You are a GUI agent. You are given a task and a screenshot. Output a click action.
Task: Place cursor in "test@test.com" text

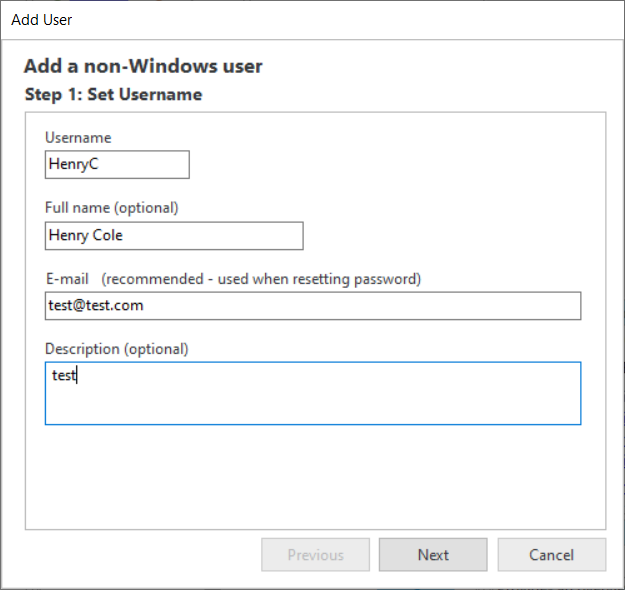point(96,305)
